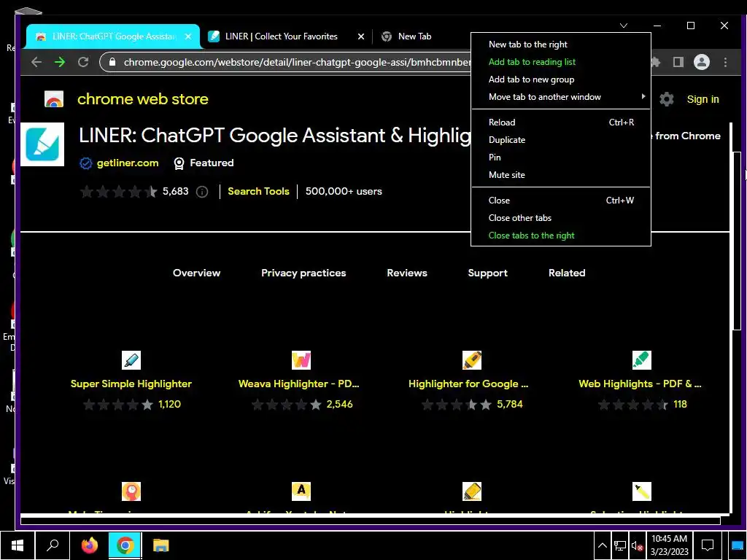
Task: Select Reload from context menu
Action: click(x=561, y=122)
